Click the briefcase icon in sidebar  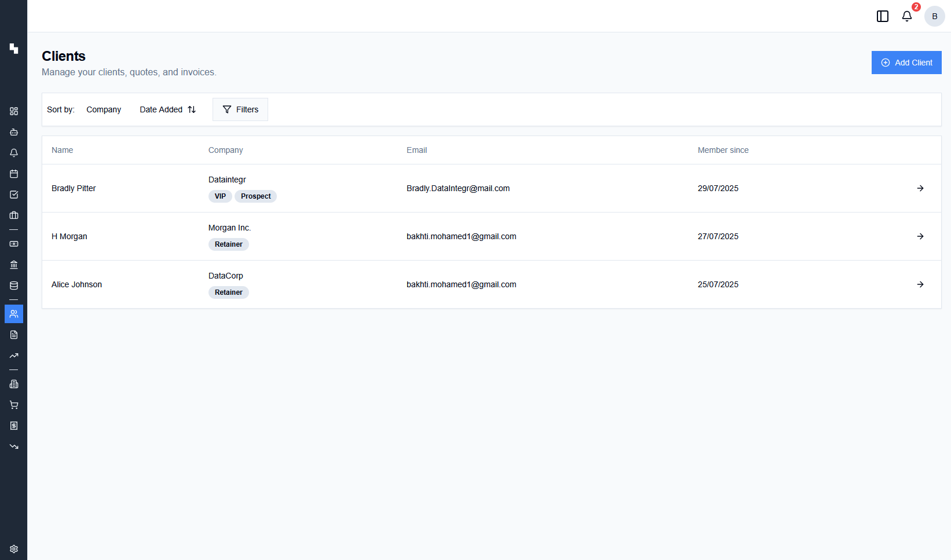pyautogui.click(x=14, y=215)
